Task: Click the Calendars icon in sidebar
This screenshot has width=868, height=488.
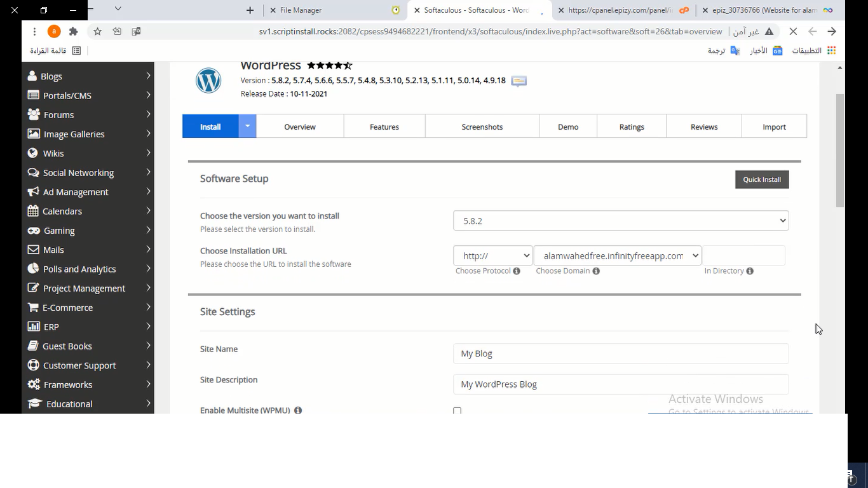Action: coord(33,210)
